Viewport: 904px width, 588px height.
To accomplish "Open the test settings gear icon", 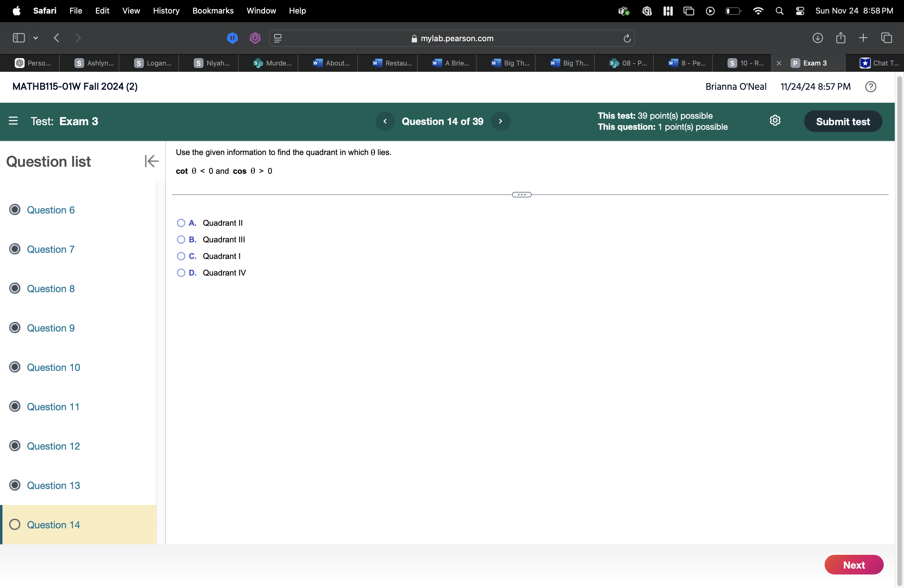I will [x=775, y=121].
